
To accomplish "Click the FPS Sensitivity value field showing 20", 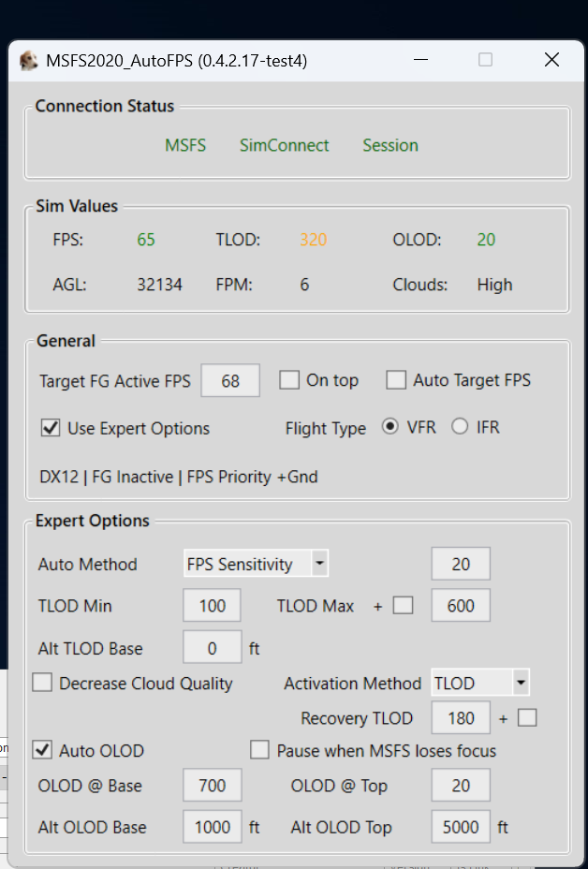I will point(461,564).
